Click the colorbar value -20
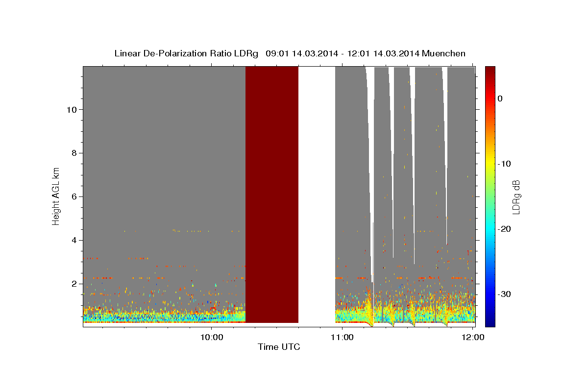588x392 pixels. point(505,229)
